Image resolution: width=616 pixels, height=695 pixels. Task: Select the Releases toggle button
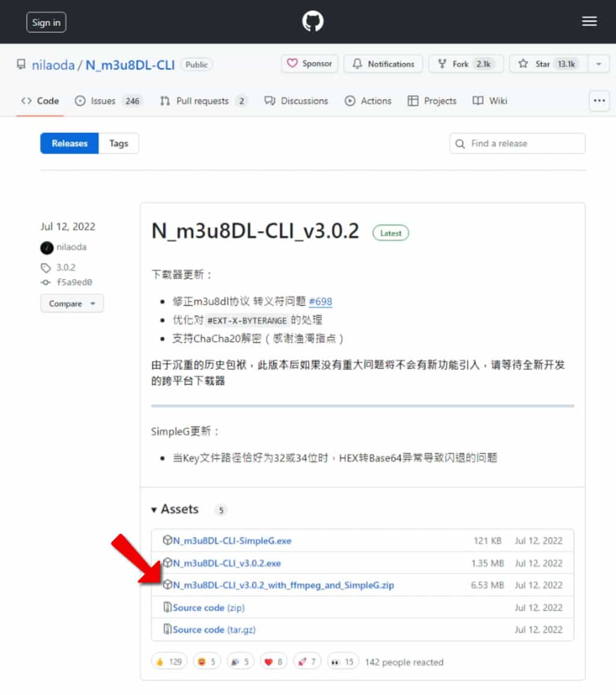point(69,144)
